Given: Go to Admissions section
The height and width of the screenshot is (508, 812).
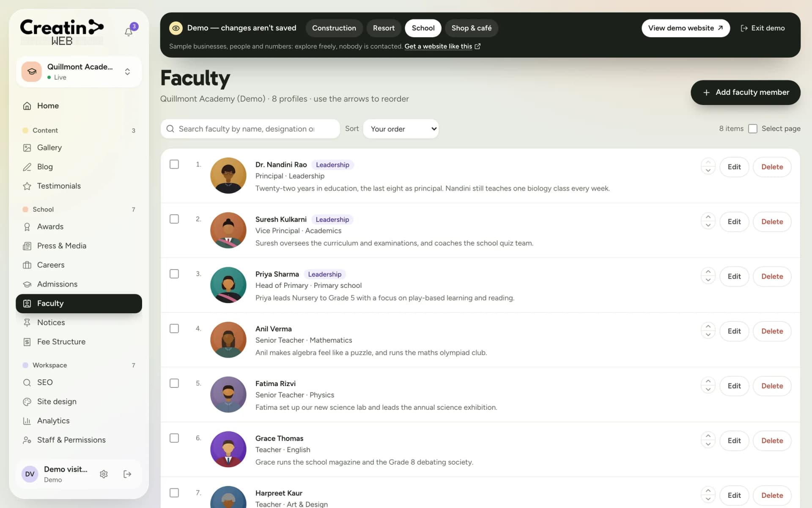Looking at the screenshot, I should tap(79, 284).
